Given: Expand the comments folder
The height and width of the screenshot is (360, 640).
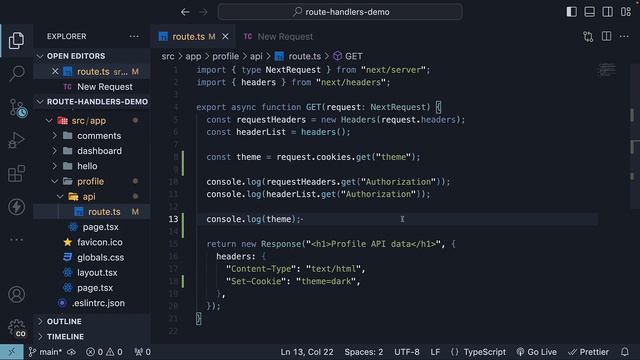Looking at the screenshot, I should pyautogui.click(x=99, y=136).
